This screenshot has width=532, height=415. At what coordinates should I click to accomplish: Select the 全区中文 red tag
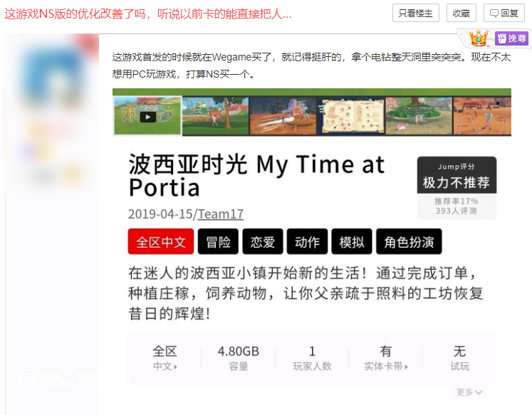[x=161, y=242]
